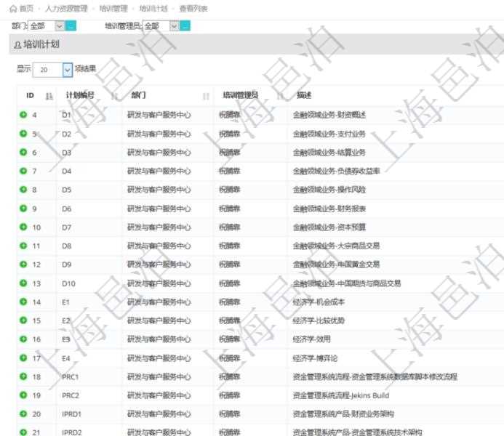The image size is (504, 436).
Task: Select plan code D10 cell
Action: point(68,283)
